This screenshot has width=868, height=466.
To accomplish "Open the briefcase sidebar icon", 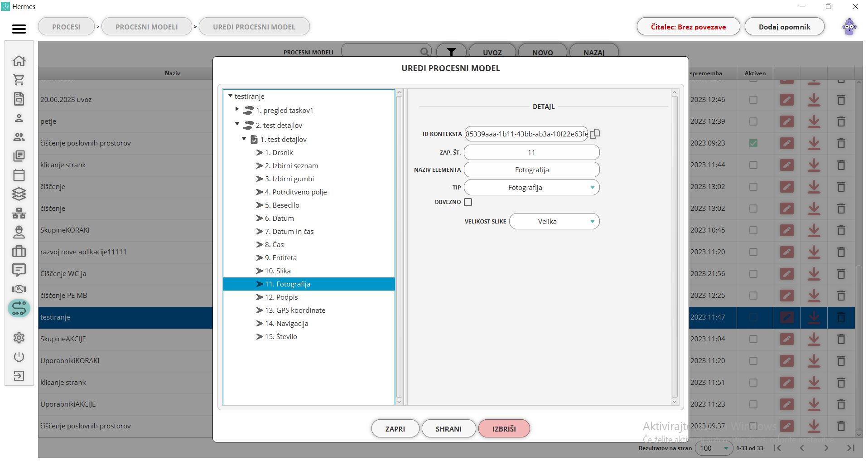I will tap(19, 251).
